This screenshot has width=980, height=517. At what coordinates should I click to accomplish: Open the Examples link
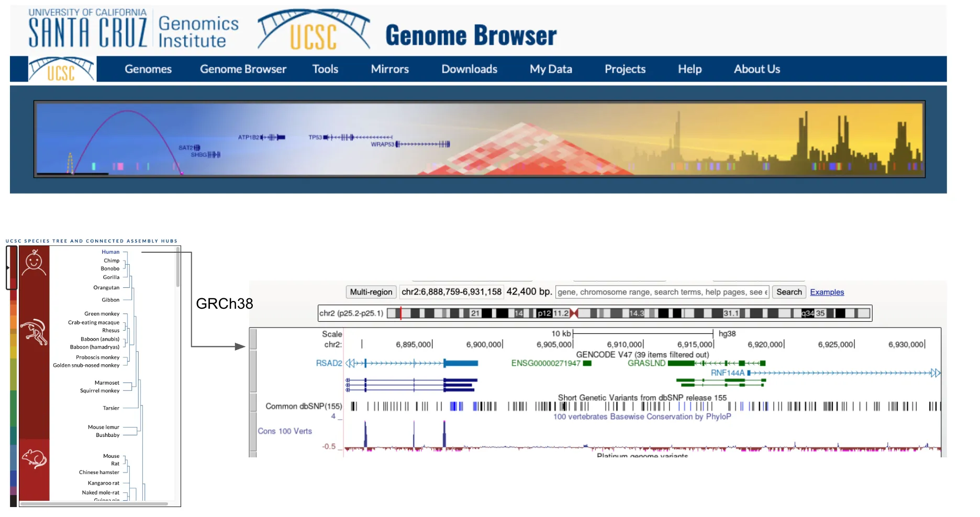point(826,292)
